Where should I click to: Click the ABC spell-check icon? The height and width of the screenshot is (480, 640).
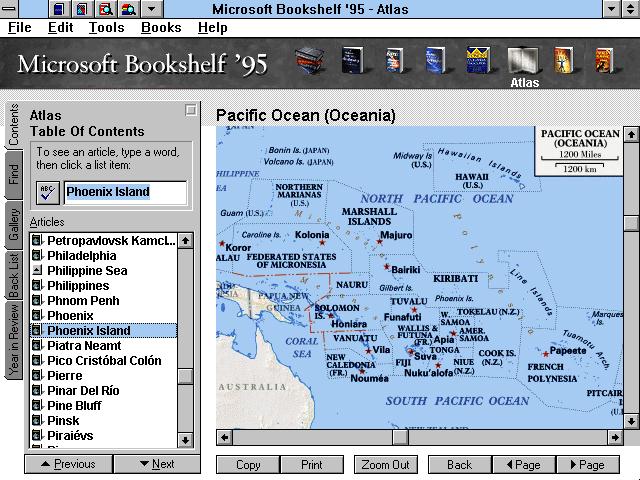click(47, 193)
